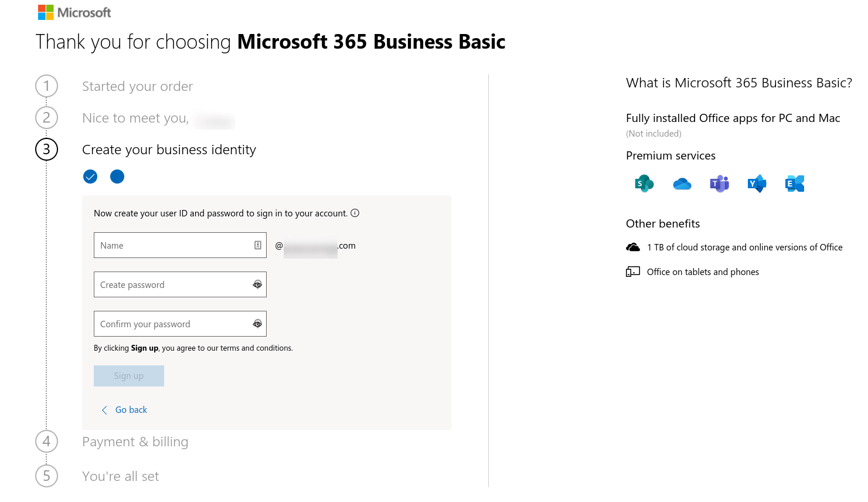Expand step 1 Started your order

point(137,86)
